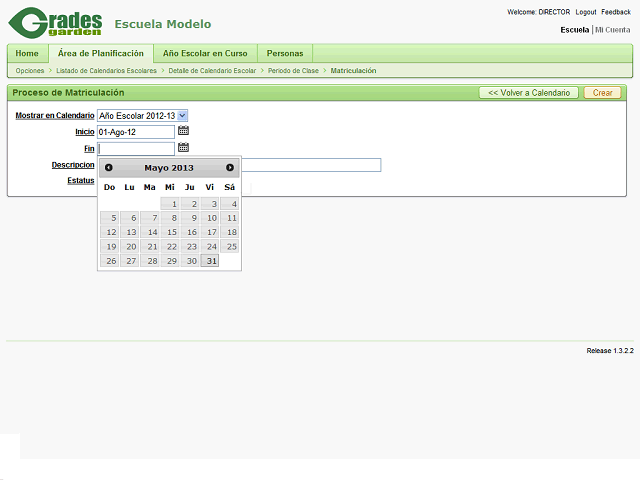Go to next month in datepicker

coord(230,168)
